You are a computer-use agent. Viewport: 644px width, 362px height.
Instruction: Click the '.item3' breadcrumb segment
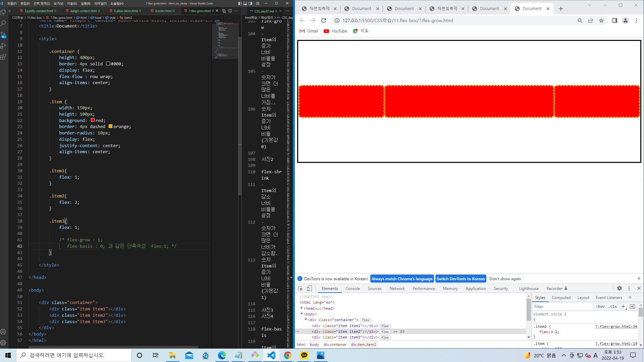[x=127, y=17]
